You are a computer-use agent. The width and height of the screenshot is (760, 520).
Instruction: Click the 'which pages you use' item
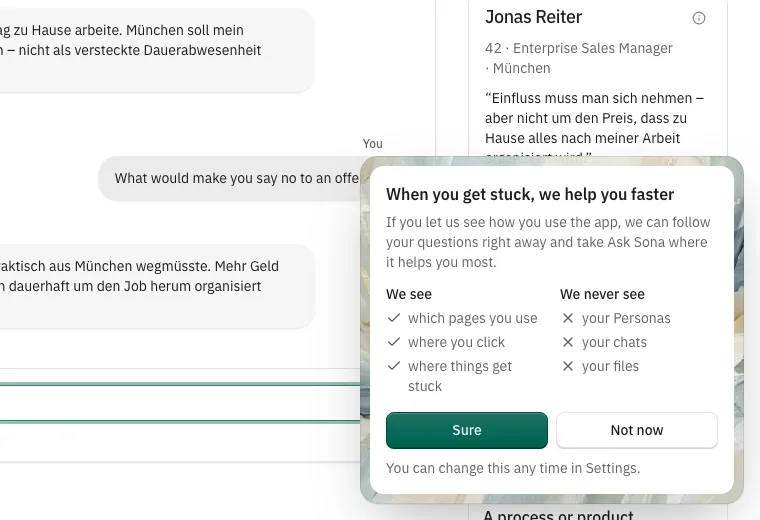click(473, 318)
